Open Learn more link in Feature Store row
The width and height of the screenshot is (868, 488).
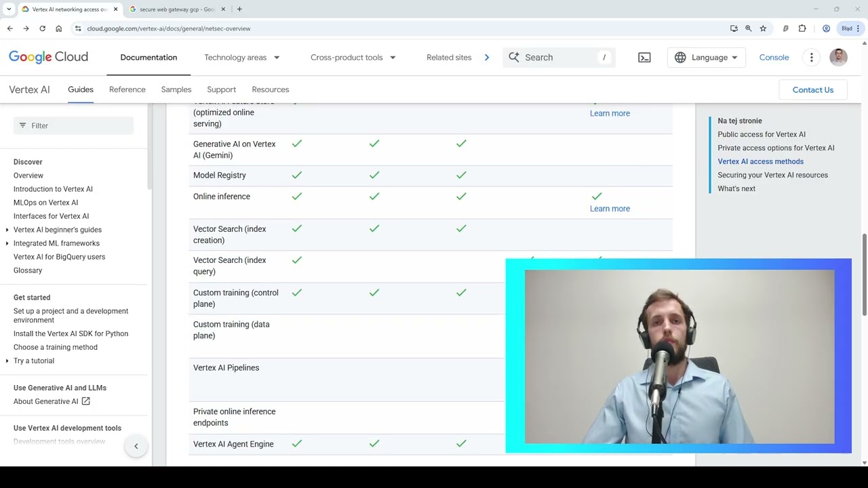click(610, 113)
